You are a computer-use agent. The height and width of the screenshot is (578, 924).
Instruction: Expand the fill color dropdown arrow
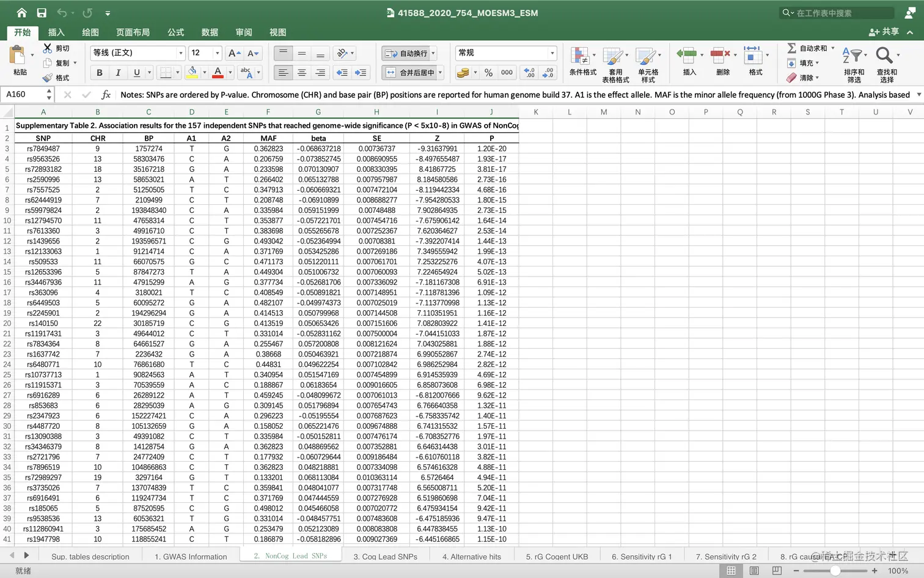(205, 73)
